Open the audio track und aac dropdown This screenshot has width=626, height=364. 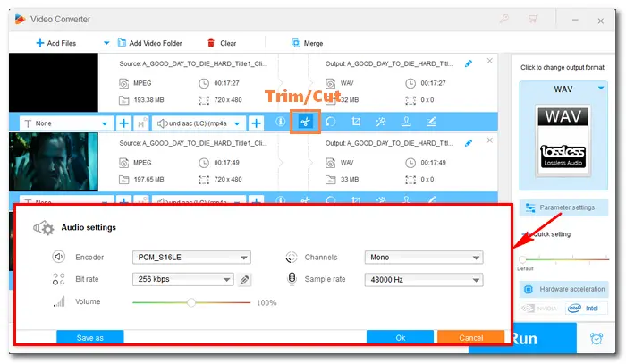(x=199, y=123)
